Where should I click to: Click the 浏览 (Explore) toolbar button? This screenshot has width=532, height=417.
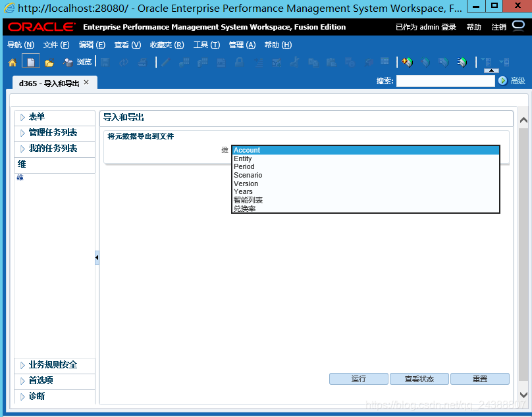point(78,62)
